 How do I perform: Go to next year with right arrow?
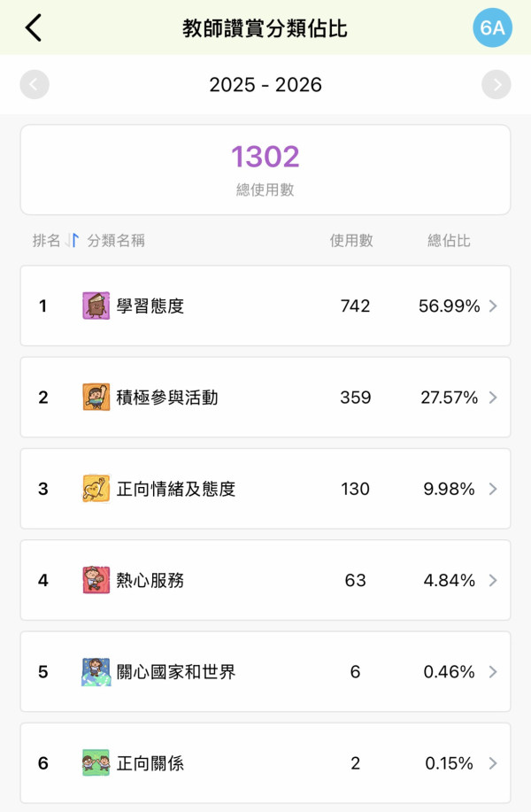point(497,85)
